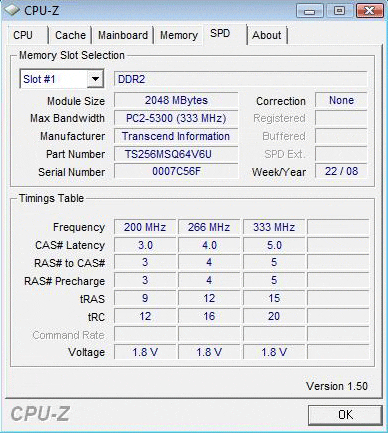Click the Slot #1 selection text
388x433 pixels.
coord(39,79)
